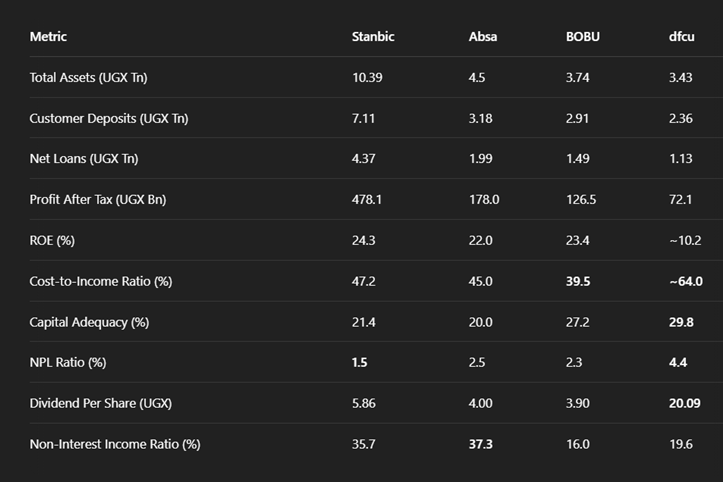The width and height of the screenshot is (723, 482).
Task: Select the Stanbic column header
Action: point(373,36)
